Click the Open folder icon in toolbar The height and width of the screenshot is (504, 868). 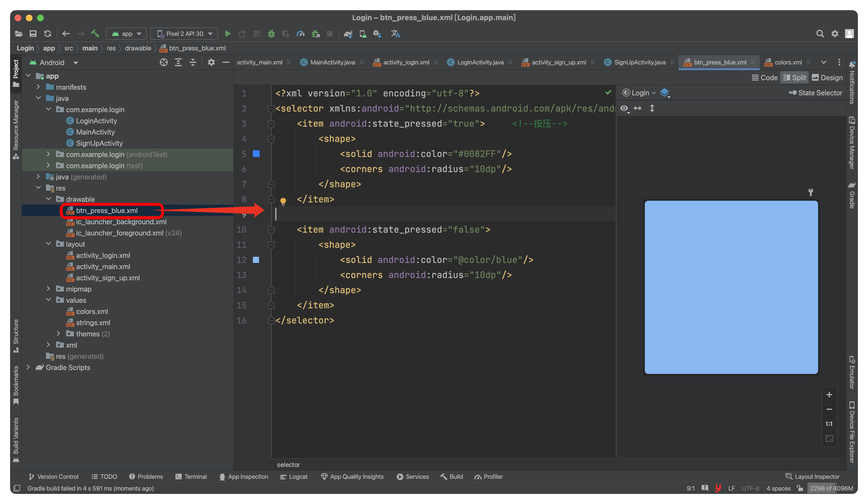19,34
